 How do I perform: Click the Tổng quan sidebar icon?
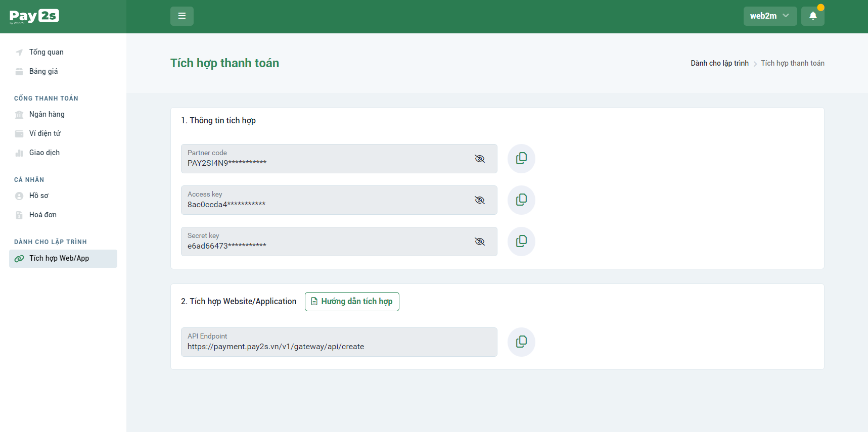(19, 53)
